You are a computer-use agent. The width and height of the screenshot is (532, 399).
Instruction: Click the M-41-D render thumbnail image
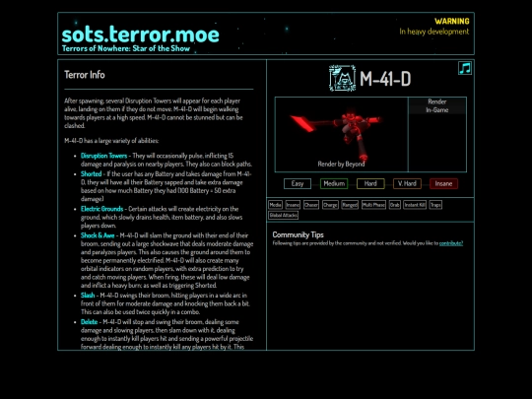[x=341, y=134]
